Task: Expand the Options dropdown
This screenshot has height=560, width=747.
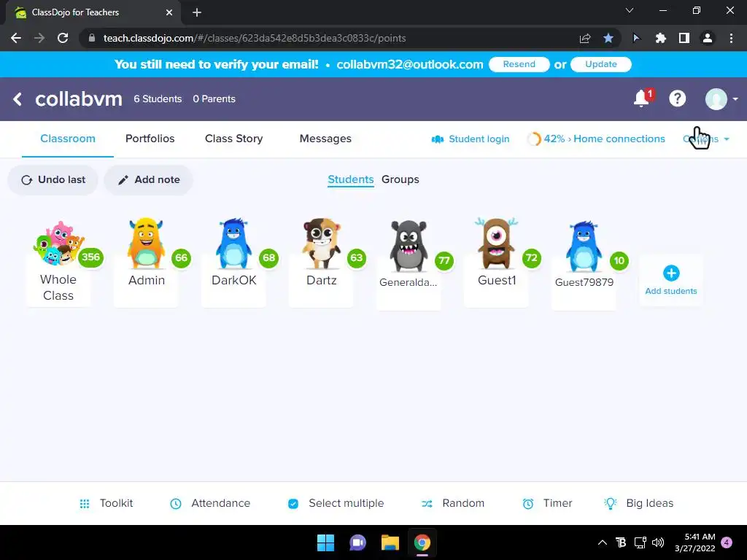Action: coord(706,139)
